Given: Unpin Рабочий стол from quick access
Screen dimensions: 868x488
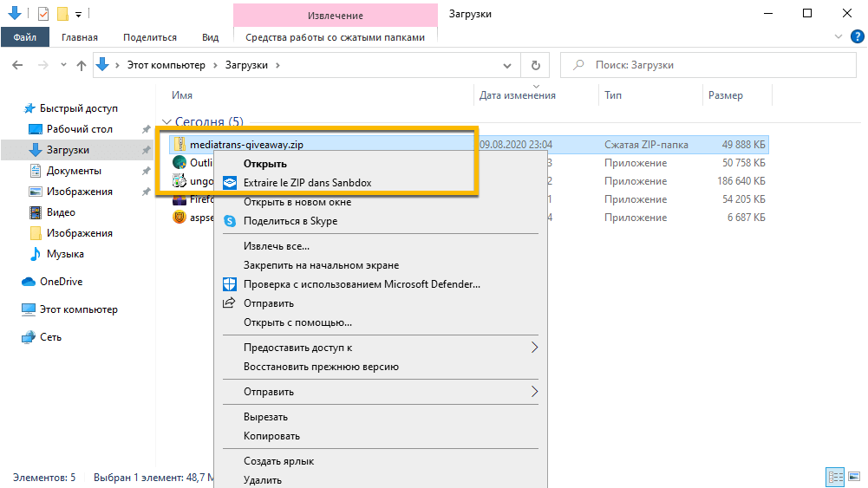Looking at the screenshot, I should pyautogui.click(x=146, y=129).
